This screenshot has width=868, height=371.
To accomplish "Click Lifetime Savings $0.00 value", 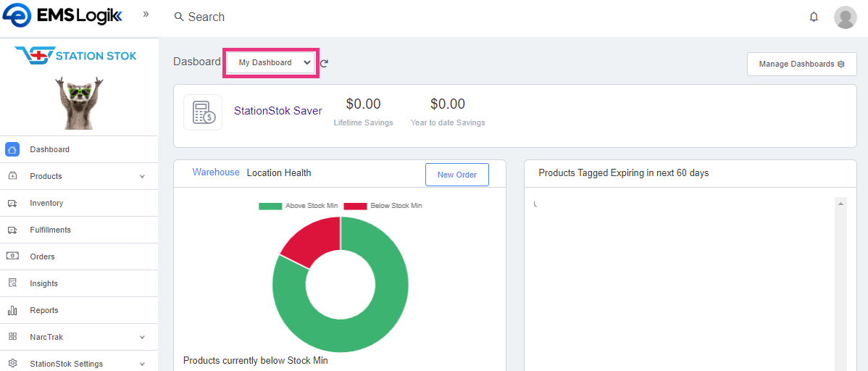I will (363, 104).
